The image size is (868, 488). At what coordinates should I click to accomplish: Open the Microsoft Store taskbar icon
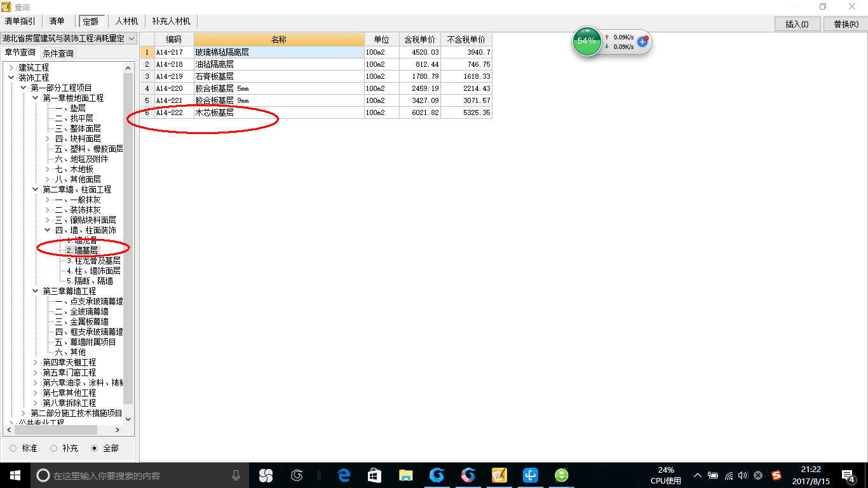pos(375,475)
